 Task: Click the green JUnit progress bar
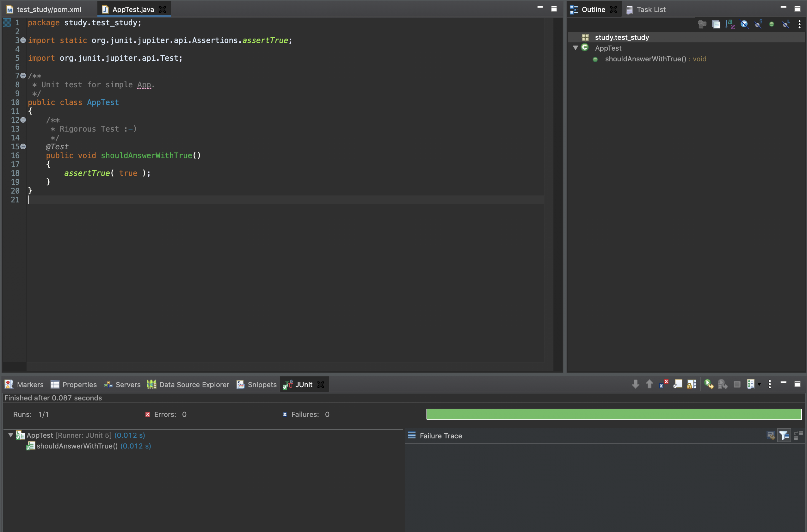point(613,414)
